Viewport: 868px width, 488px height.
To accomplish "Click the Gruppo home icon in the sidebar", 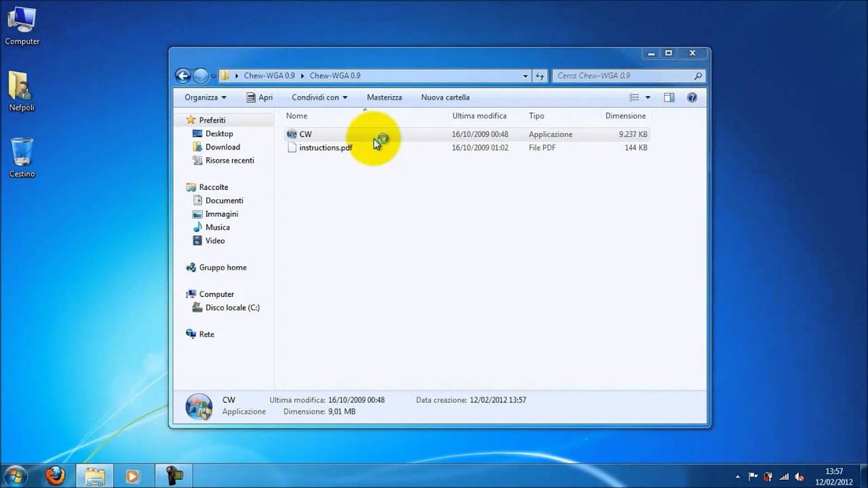I will pos(191,268).
